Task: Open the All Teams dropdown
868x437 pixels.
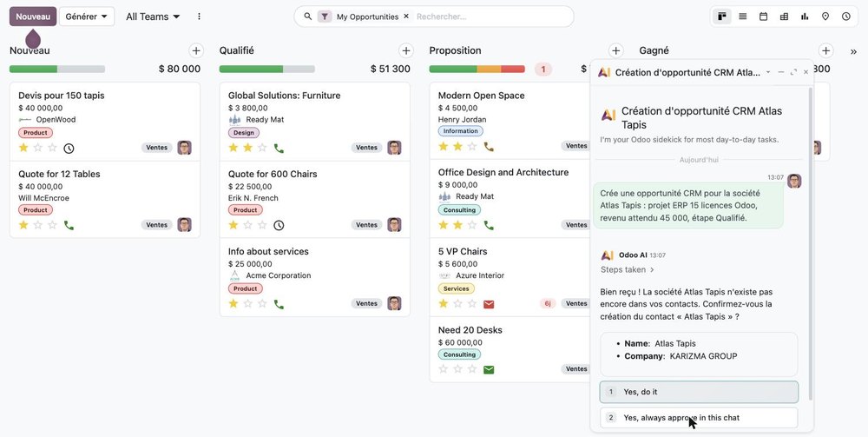Action: coord(153,17)
